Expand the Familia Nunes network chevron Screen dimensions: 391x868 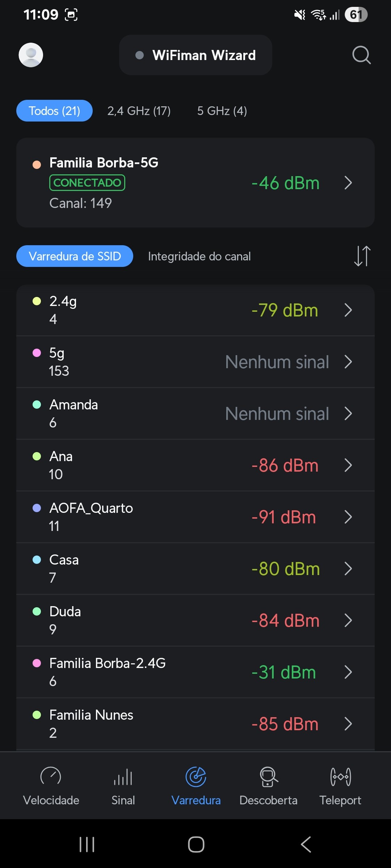pos(348,724)
